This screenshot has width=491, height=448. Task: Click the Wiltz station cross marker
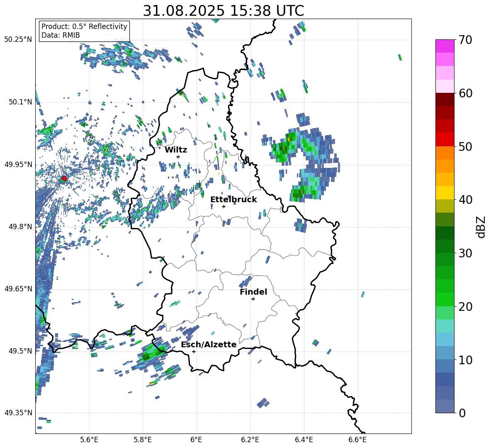tap(178, 157)
